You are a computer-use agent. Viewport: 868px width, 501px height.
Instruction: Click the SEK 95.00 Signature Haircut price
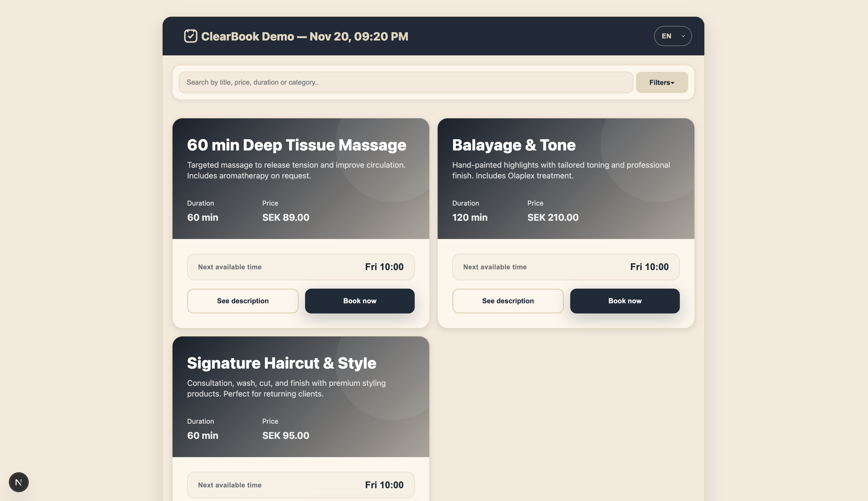tap(285, 436)
